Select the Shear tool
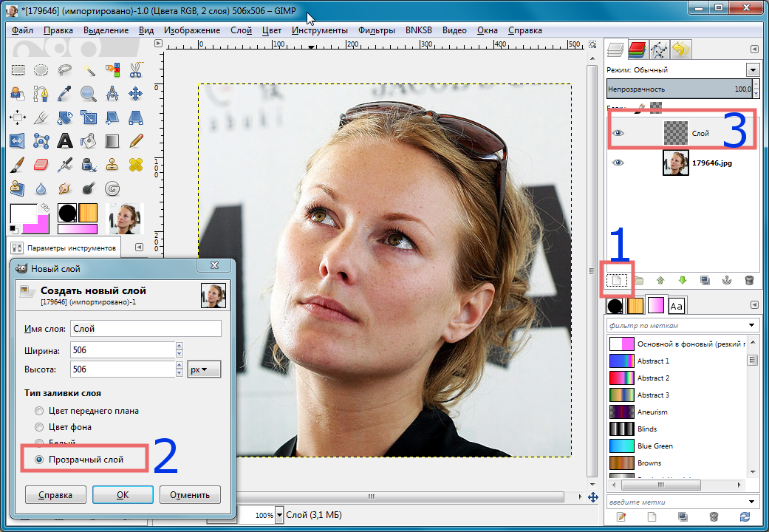 point(112,117)
